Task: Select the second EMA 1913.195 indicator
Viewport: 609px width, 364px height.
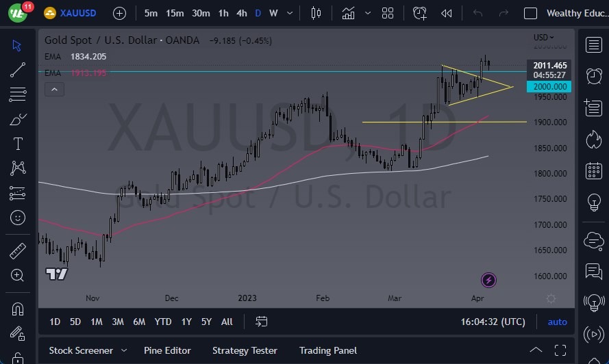Action: pyautogui.click(x=75, y=73)
